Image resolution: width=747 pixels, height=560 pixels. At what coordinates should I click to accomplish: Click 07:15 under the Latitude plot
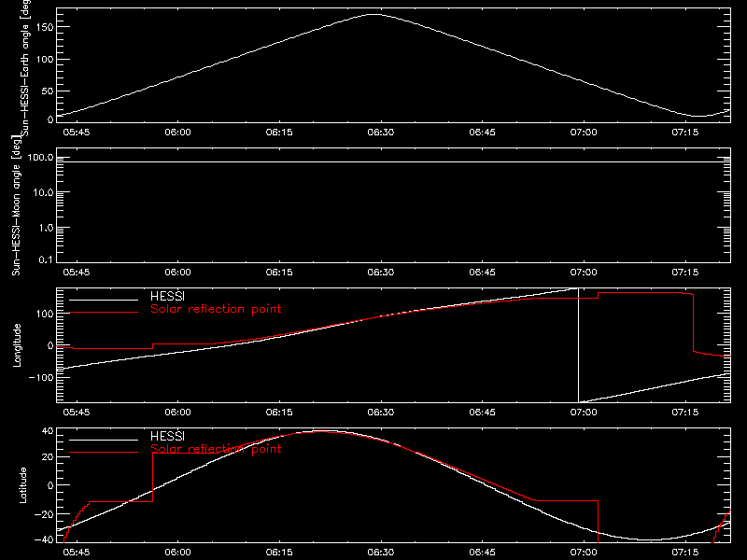point(685,552)
